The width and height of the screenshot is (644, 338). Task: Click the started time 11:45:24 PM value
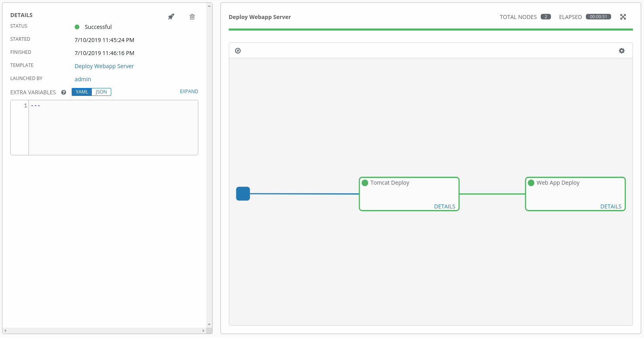click(104, 40)
